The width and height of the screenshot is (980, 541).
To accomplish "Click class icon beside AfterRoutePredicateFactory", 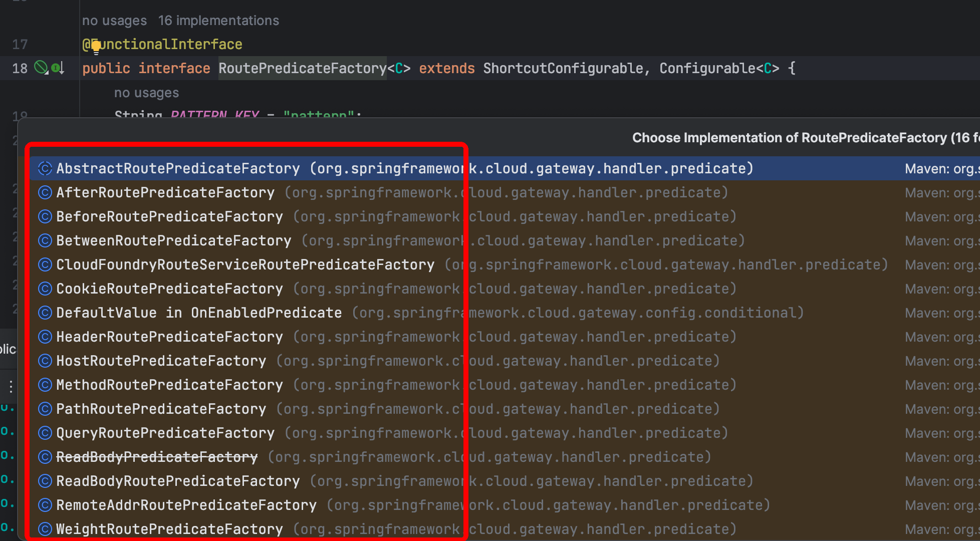I will pos(45,192).
